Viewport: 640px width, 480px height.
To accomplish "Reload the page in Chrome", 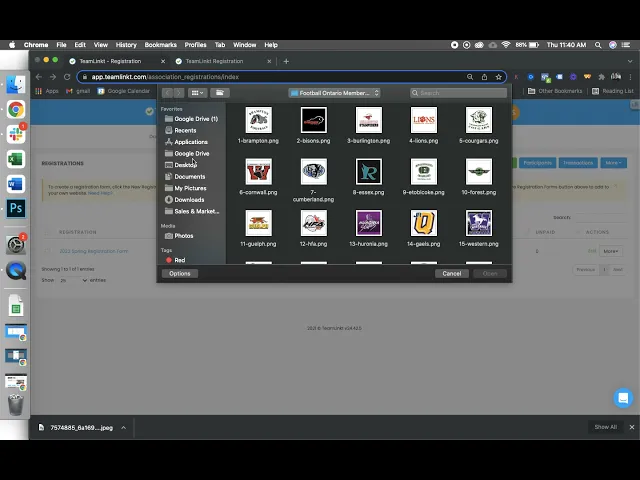I will (x=67, y=77).
